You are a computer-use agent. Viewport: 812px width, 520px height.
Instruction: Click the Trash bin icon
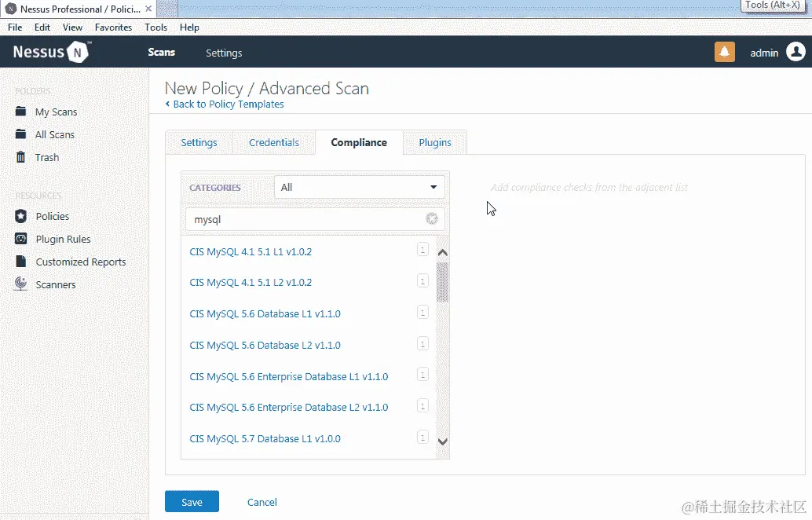point(20,157)
